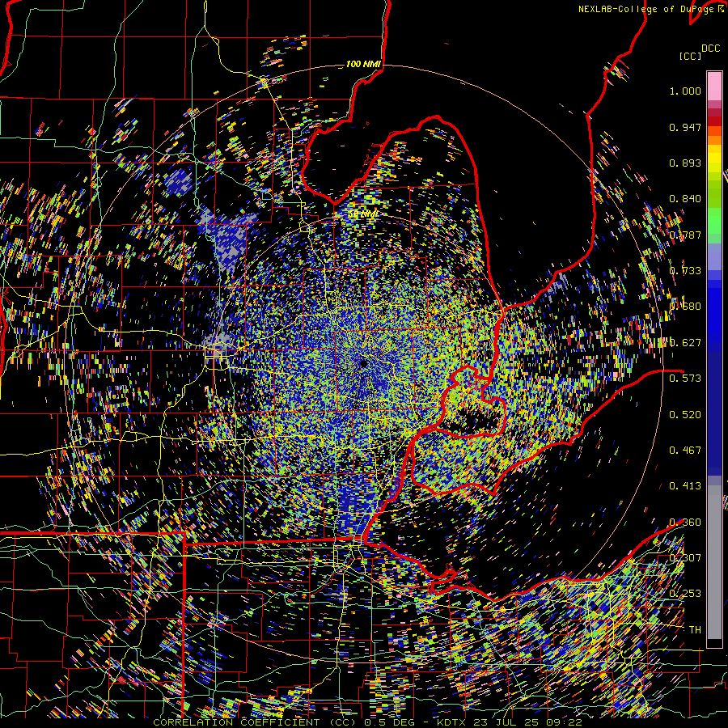This screenshot has height=728, width=728.
Task: Click the 0.840 legend value
Action: click(x=685, y=199)
